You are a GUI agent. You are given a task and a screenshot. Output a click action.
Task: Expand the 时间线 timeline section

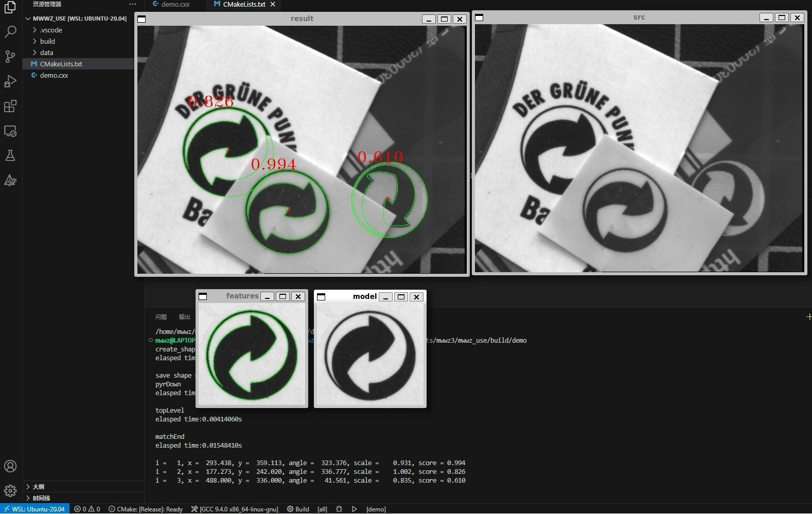pyautogui.click(x=83, y=498)
